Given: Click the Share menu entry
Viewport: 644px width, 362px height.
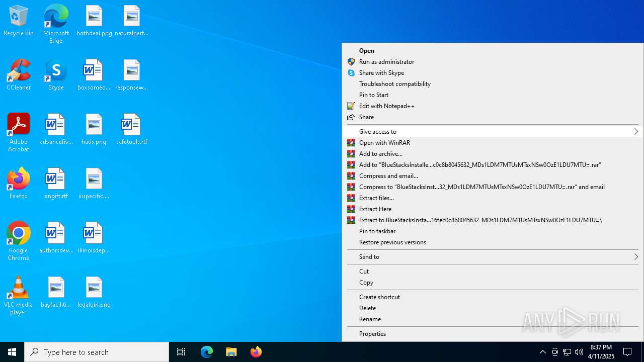Looking at the screenshot, I should (x=493, y=117).
